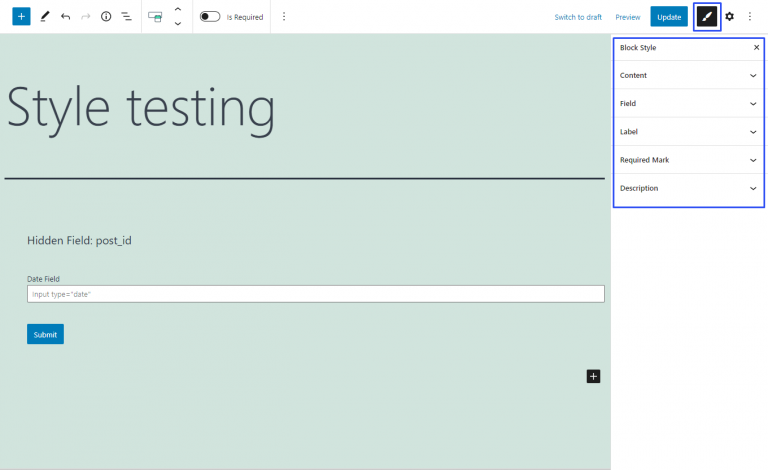Select the pencil edit tools icon
Screen dimensions: 768x470
coord(45,17)
